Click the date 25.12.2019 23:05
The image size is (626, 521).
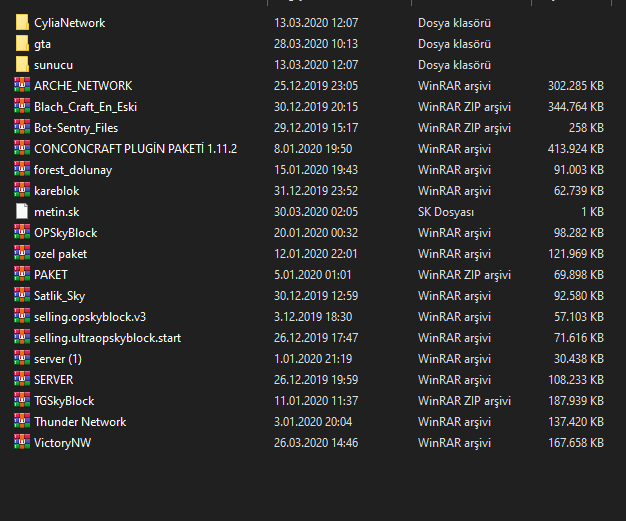(316, 86)
